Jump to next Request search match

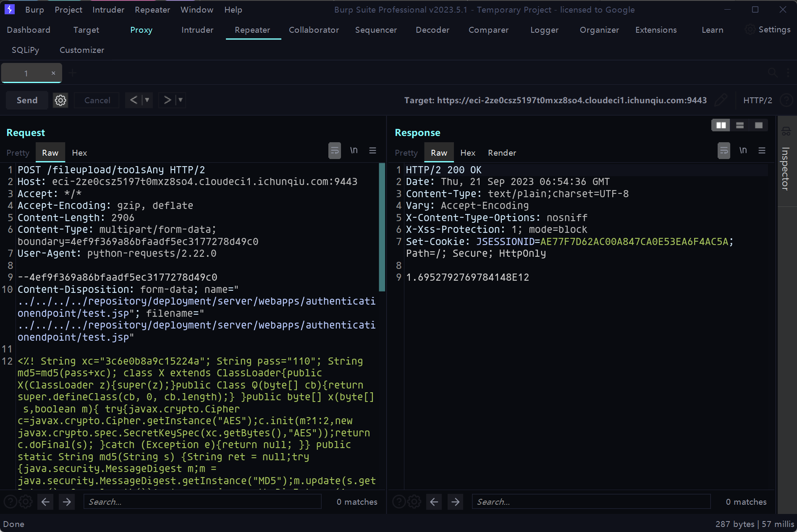(67, 501)
